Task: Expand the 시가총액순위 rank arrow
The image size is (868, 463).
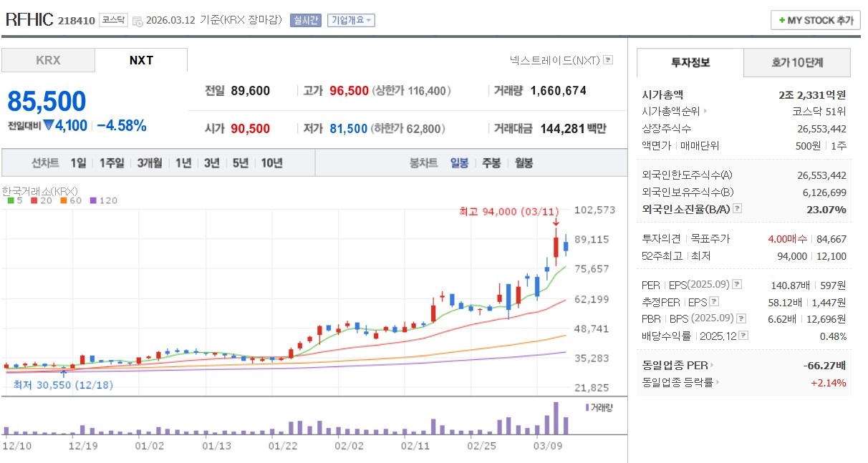Action: tap(705, 112)
